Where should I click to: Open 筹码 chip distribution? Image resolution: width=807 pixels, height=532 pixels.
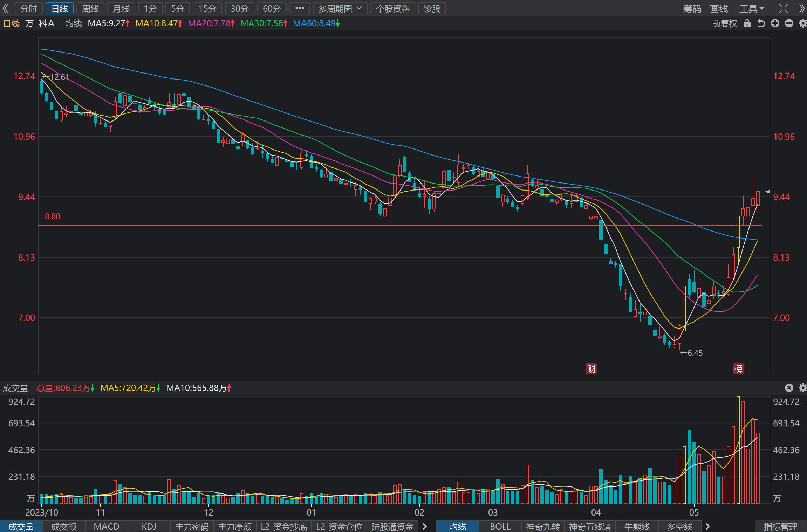(x=692, y=8)
